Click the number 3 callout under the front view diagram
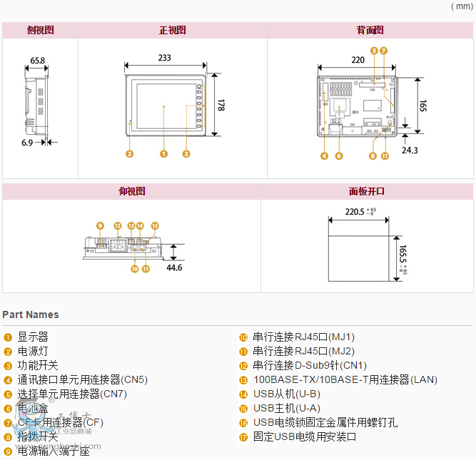 186,153
